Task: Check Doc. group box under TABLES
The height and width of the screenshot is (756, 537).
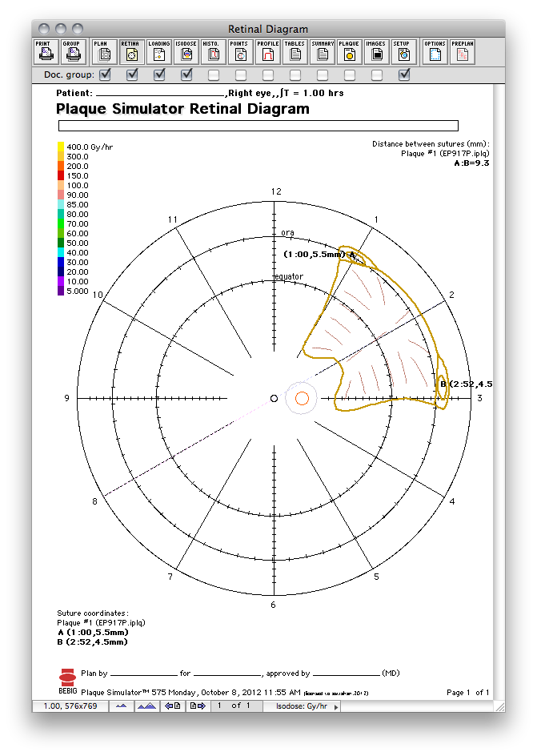Action: click(x=295, y=75)
